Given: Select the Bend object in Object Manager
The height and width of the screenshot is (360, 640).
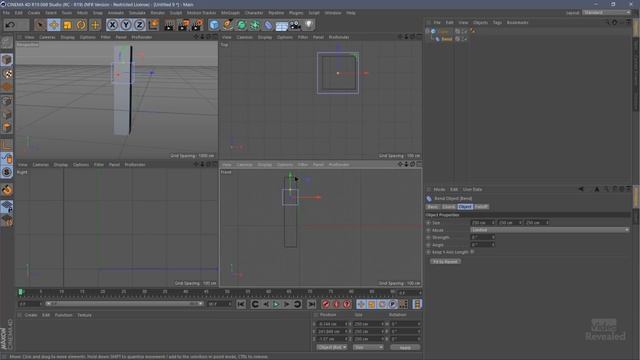Looking at the screenshot, I should coord(447,39).
